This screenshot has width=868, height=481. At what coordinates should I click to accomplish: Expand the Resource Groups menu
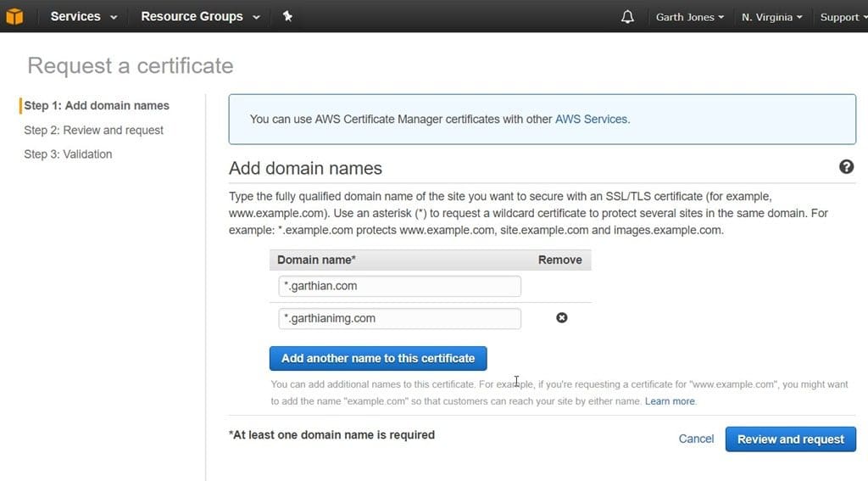coord(200,17)
